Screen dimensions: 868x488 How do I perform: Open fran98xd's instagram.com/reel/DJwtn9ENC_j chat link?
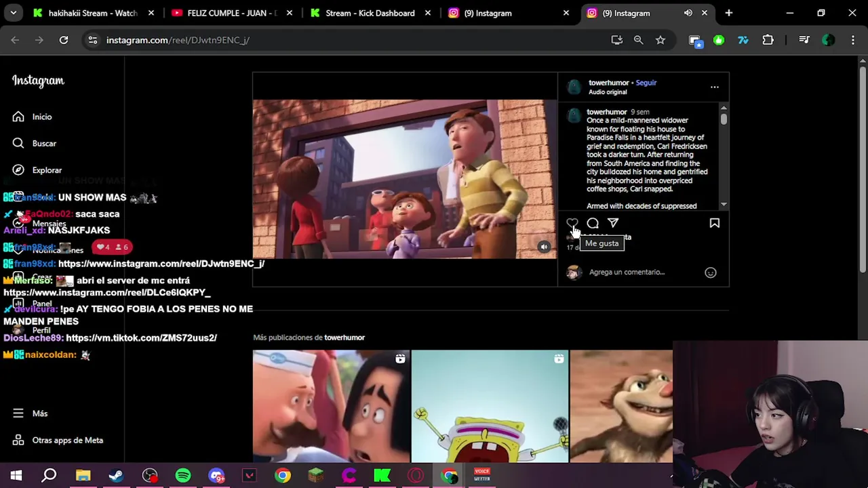pyautogui.click(x=161, y=264)
